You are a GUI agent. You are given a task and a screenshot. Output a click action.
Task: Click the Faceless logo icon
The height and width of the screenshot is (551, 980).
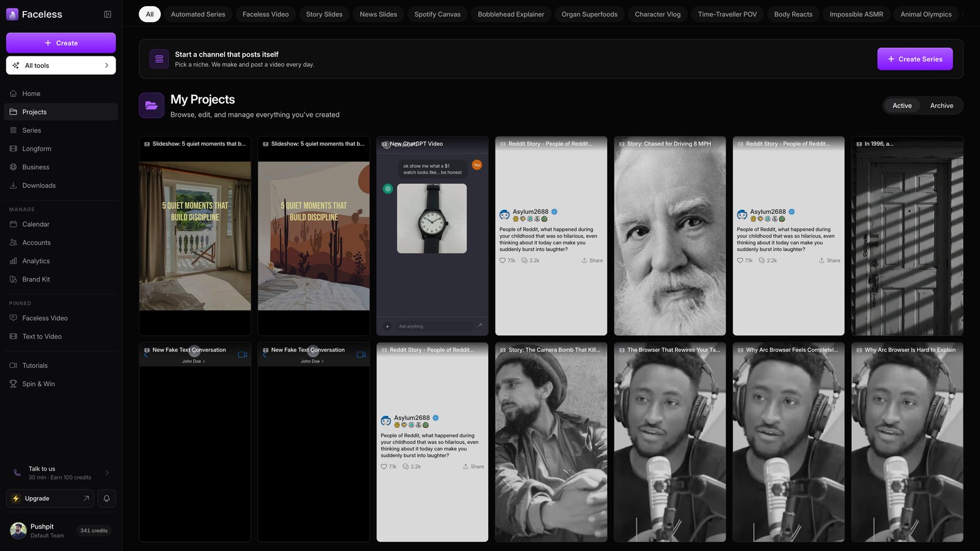click(12, 14)
